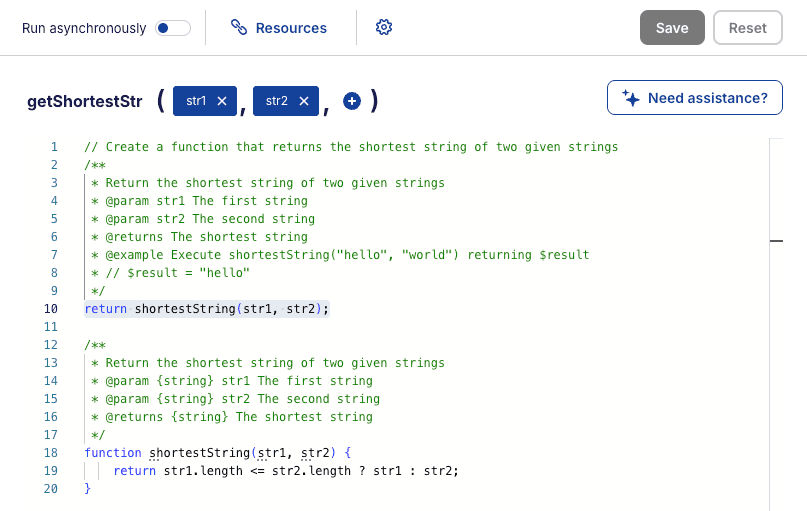Click line number 10 in the gutter
807x511 pixels.
50,309
